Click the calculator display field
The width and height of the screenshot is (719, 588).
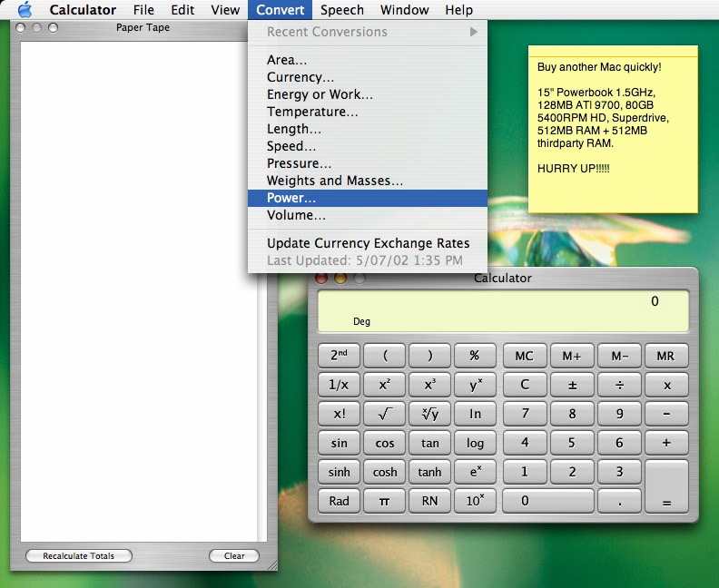(x=503, y=310)
